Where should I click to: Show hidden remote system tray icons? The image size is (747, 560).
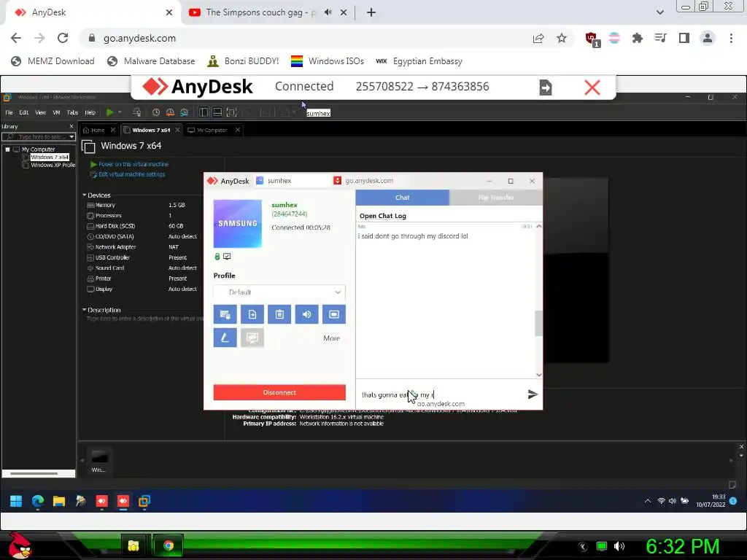[x=648, y=501]
